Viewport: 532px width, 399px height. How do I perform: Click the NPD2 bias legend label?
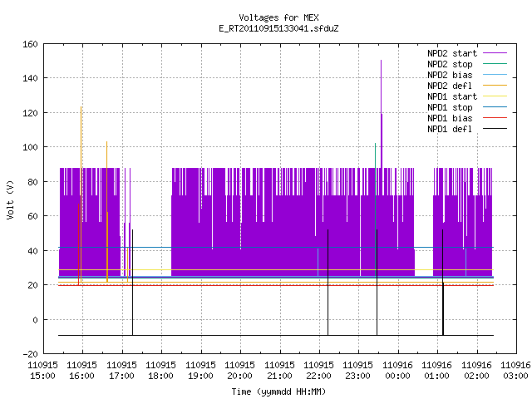tap(450, 75)
